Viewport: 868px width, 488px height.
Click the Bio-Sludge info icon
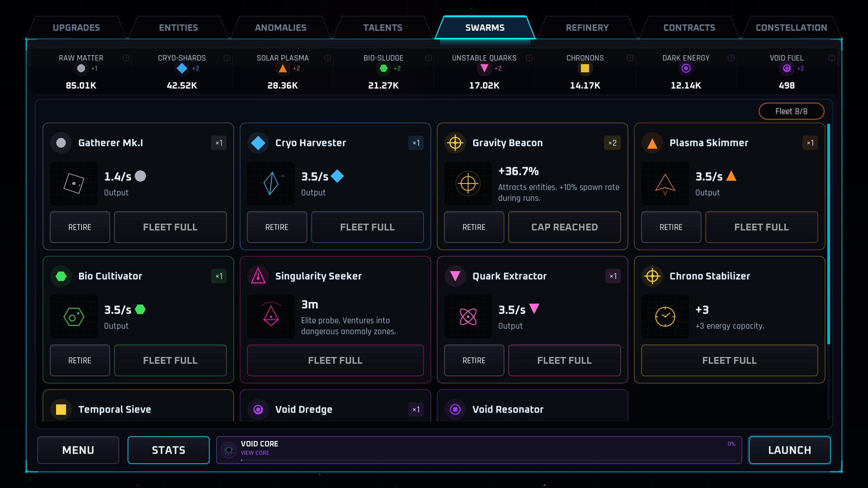click(x=429, y=58)
